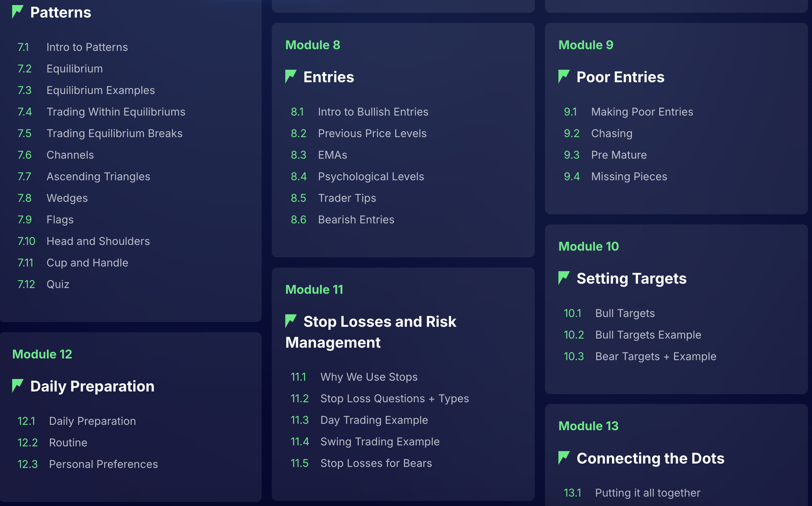Select lesson 9.2 Chasing
This screenshot has height=506, width=812.
tap(611, 133)
